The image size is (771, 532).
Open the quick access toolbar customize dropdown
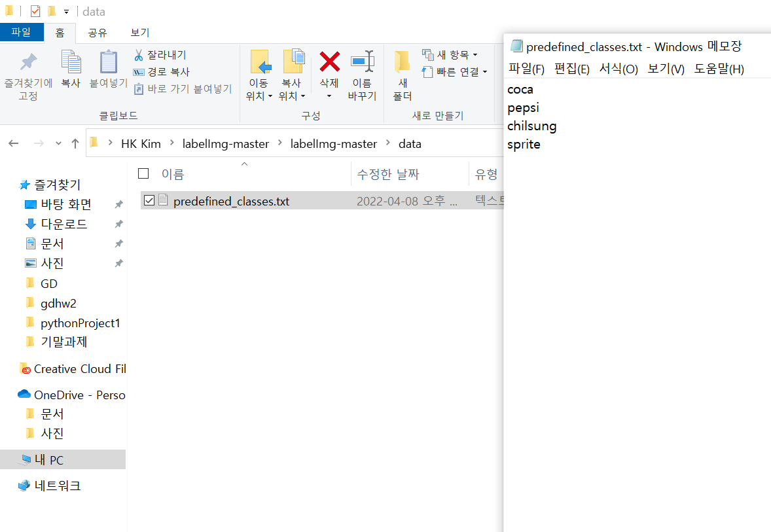click(x=66, y=11)
